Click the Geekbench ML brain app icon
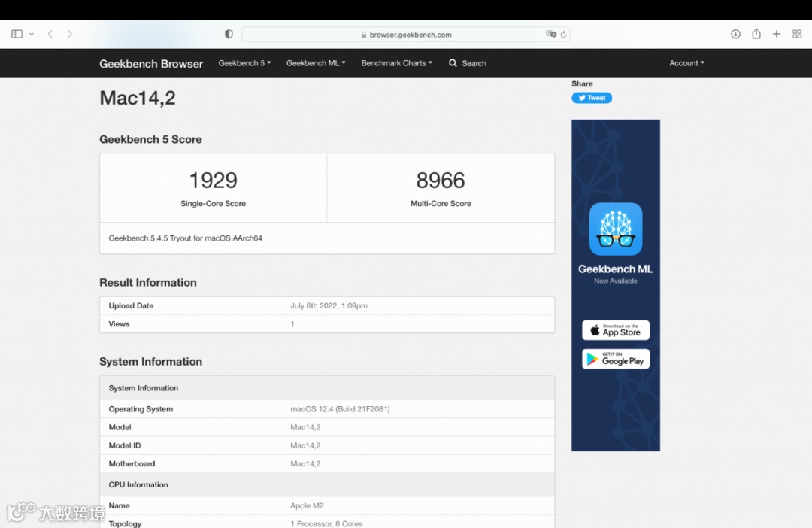 (x=616, y=229)
